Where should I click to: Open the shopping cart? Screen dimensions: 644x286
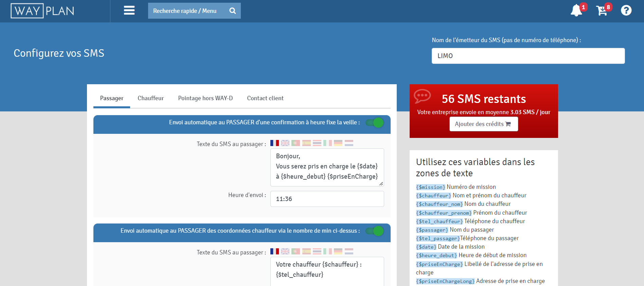602,11
